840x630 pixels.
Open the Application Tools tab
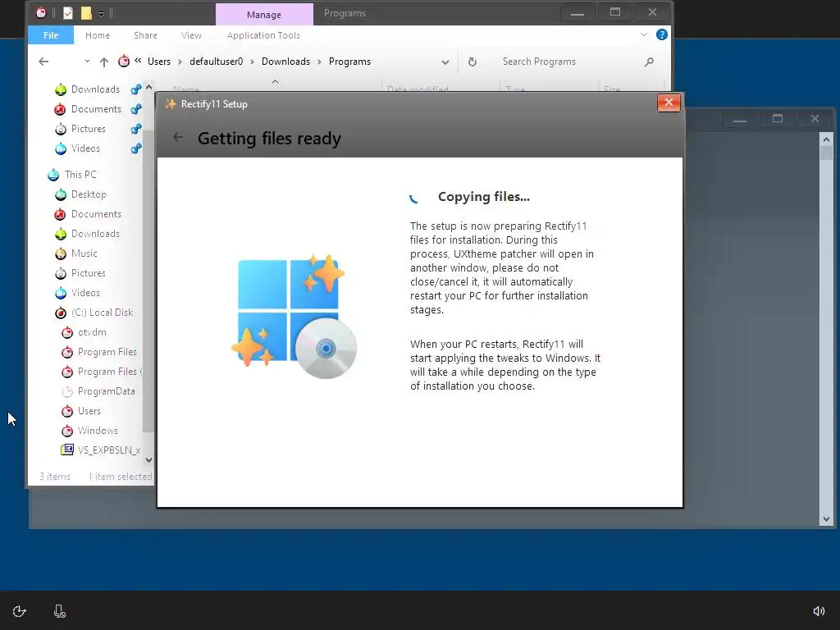click(x=263, y=35)
